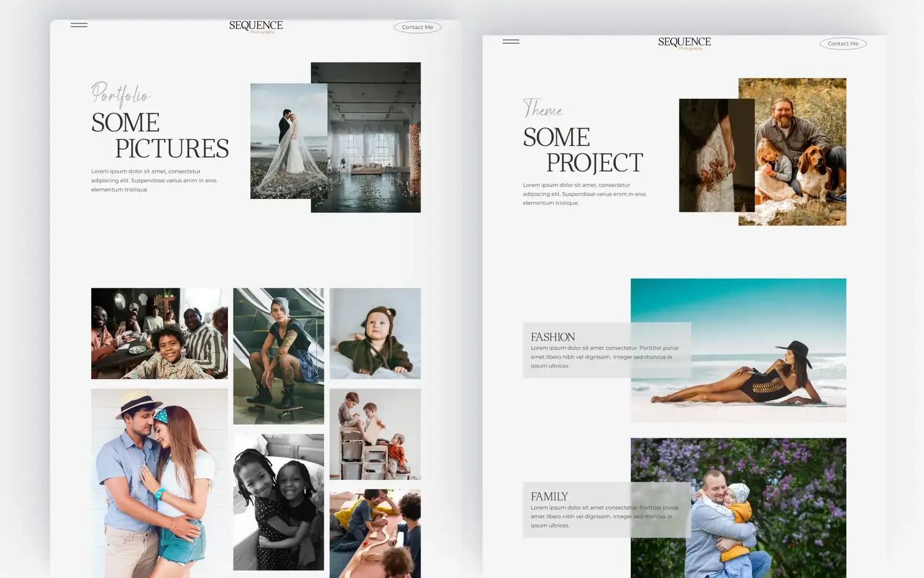
Task: Open hamburger menu on Portfolio page
Action: point(79,25)
